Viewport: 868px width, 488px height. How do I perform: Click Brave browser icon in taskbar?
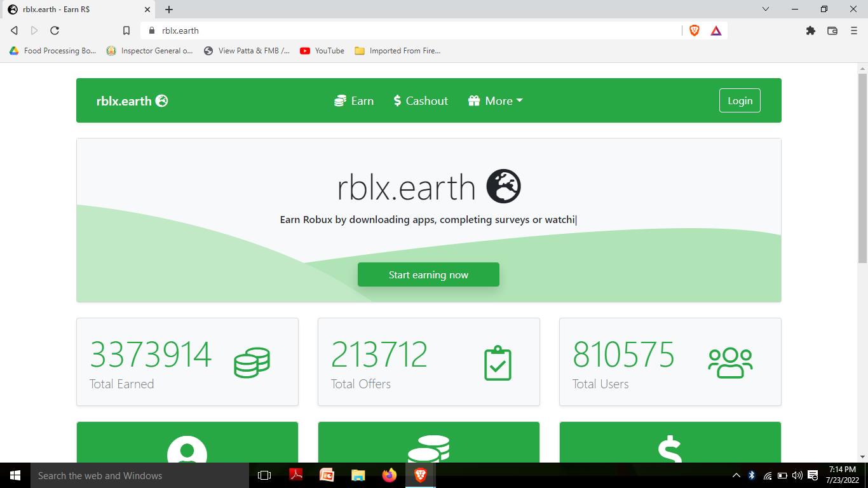(420, 475)
